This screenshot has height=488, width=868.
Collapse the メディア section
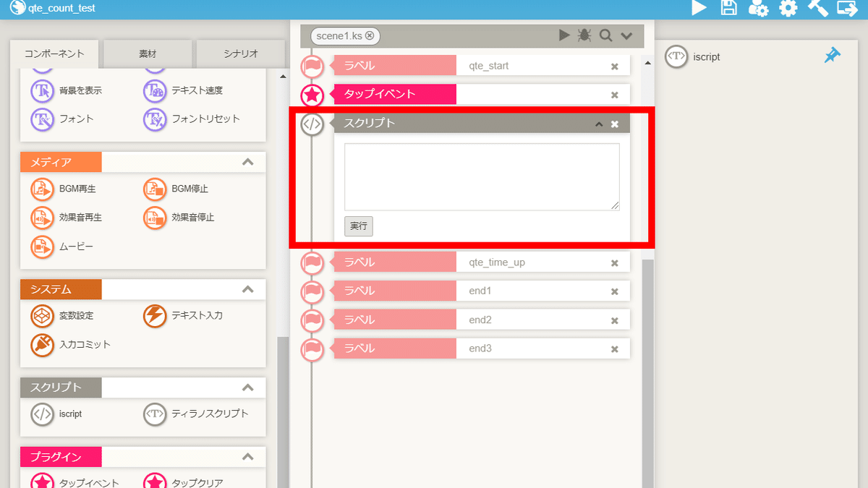[x=248, y=162]
